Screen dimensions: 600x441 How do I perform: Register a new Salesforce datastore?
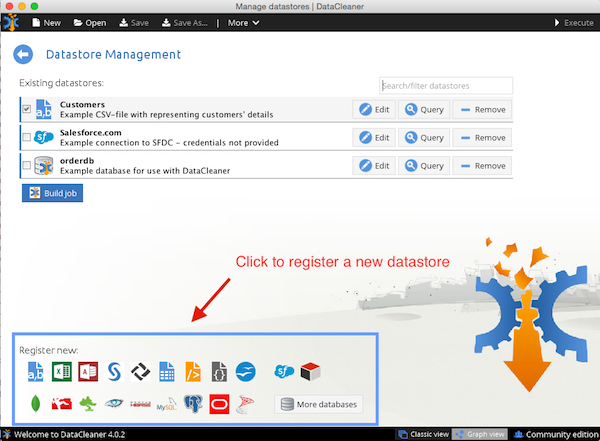(284, 371)
